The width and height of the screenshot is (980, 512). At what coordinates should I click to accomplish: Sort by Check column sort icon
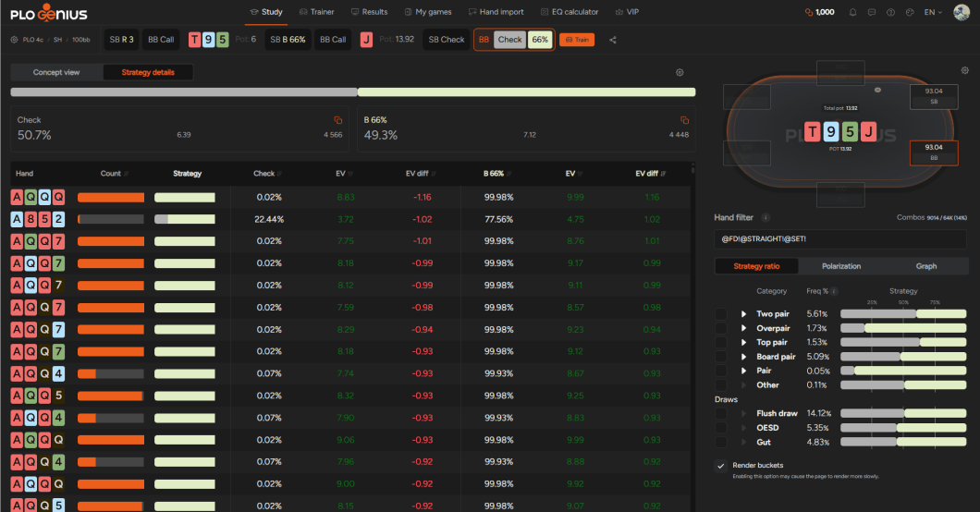point(279,174)
